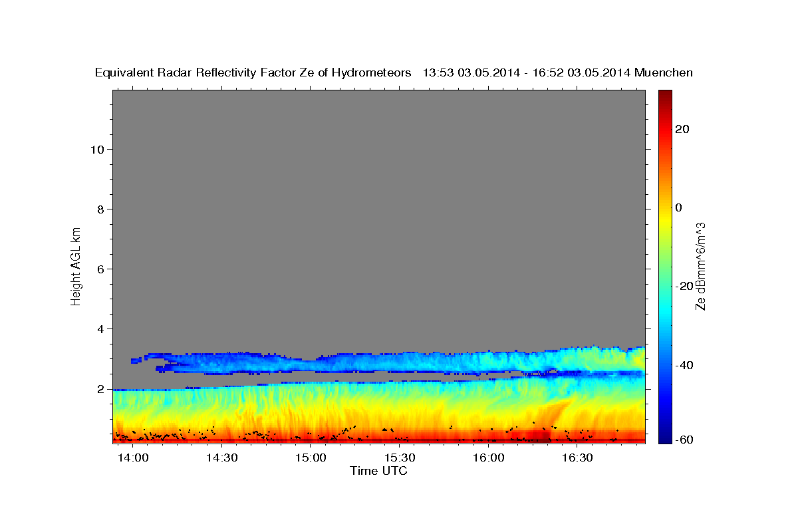Click the plot title 'Equivalent Radar Reflectivity Factor Ze of Hydrometeors'
The width and height of the screenshot is (798, 532).
[253, 72]
